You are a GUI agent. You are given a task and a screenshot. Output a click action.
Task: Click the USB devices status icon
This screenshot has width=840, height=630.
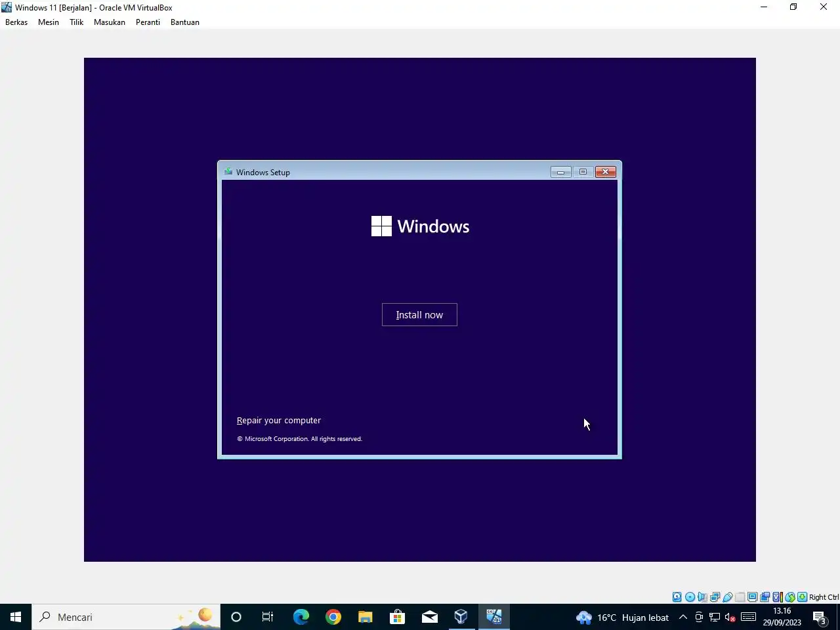point(727,597)
